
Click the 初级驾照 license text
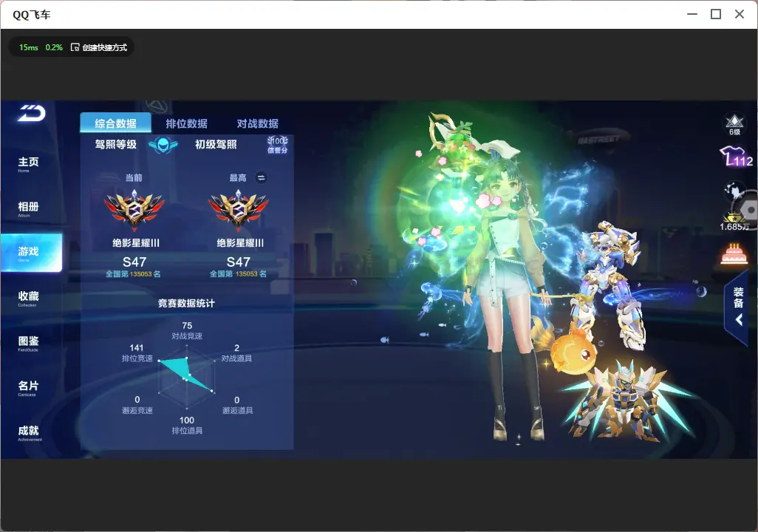pyautogui.click(x=216, y=145)
